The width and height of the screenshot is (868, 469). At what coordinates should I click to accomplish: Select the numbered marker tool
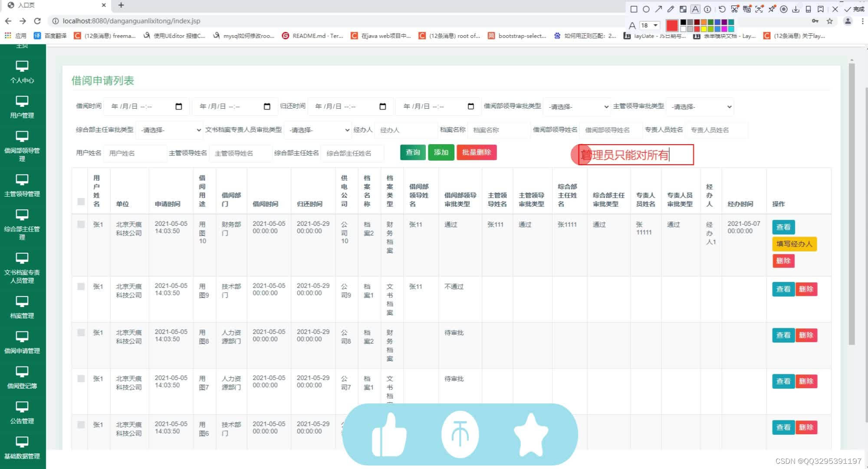click(x=707, y=9)
